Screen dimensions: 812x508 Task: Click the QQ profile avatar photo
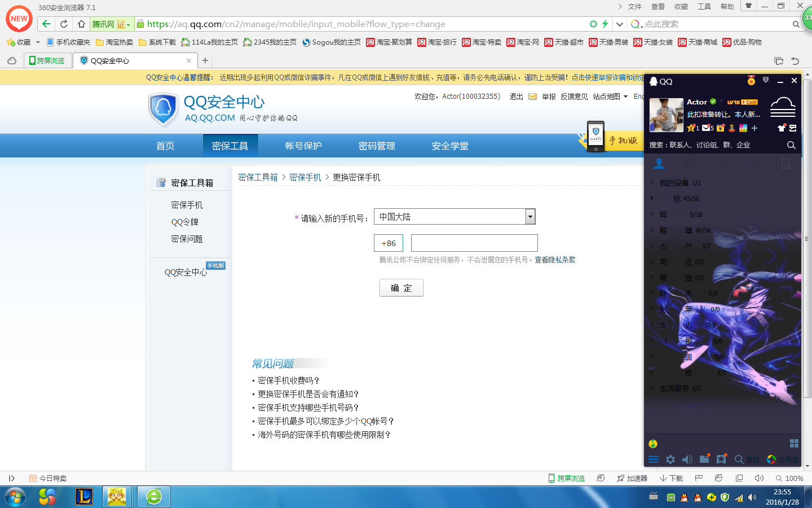point(667,115)
